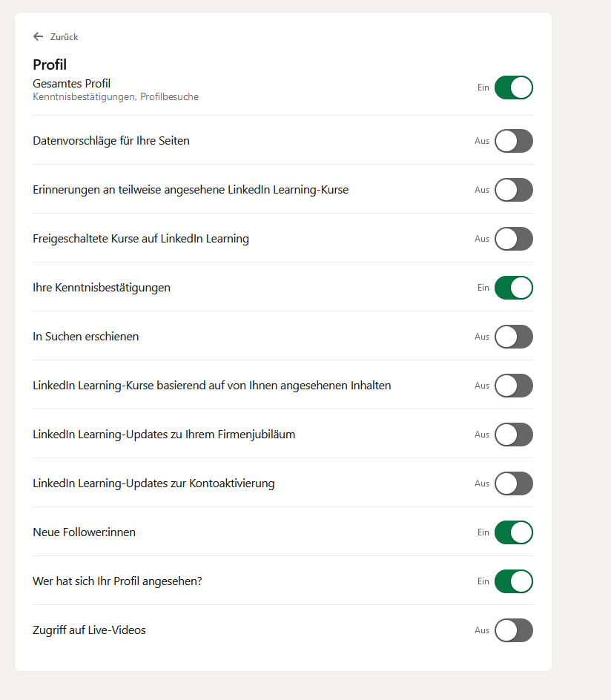Go back via the Zurück link

[64, 37]
